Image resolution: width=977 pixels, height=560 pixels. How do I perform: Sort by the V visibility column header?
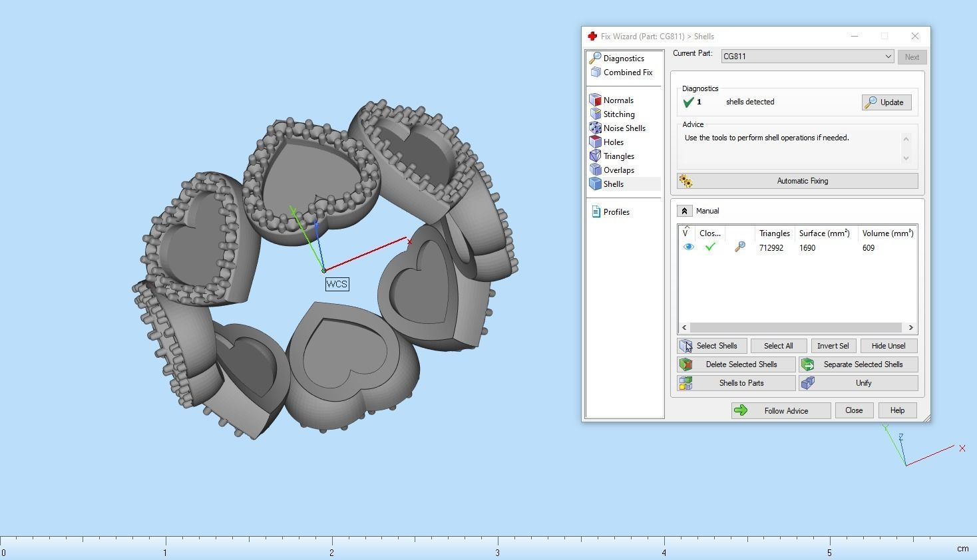click(x=687, y=233)
